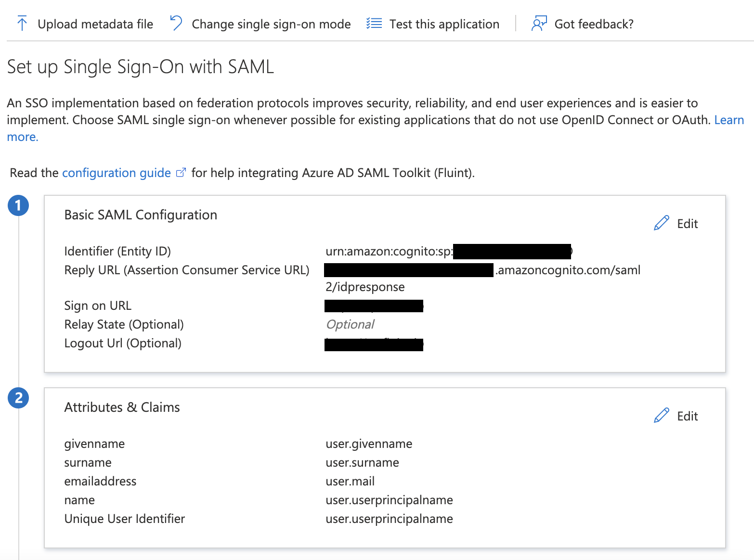Click Reply URL (Assertion Consumer Service URL) label
Image resolution: width=754 pixels, height=560 pixels.
pos(187,270)
